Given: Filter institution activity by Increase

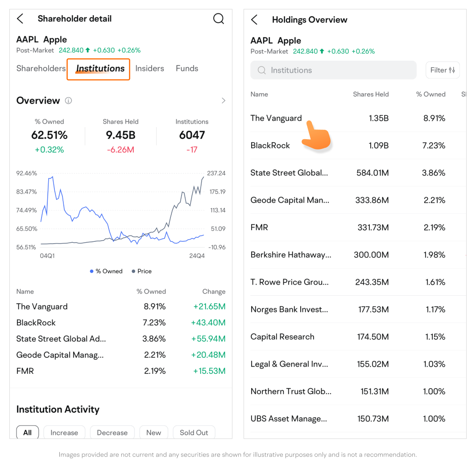Looking at the screenshot, I should click(x=64, y=432).
